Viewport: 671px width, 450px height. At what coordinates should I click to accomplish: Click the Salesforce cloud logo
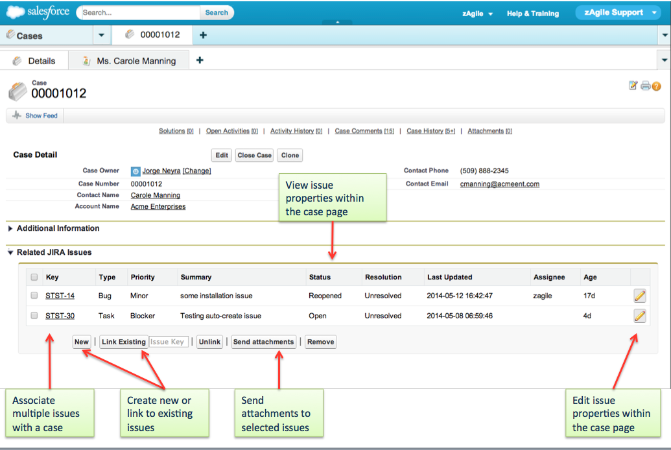(36, 13)
